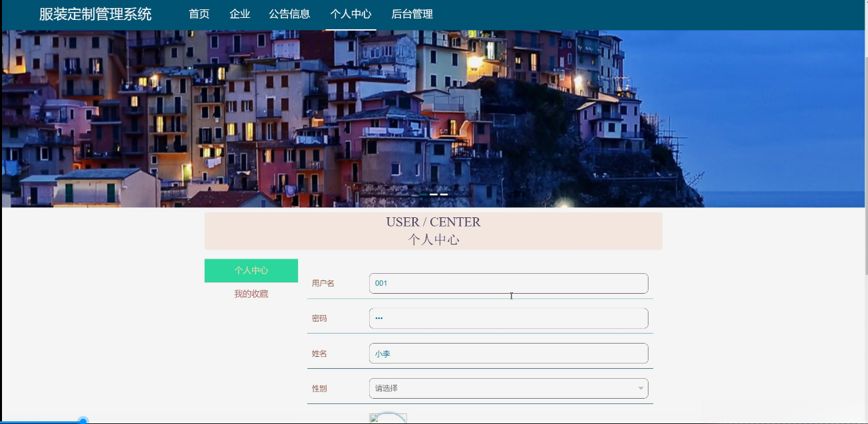The image size is (868, 424).
Task: Click the avatar image upload thumbnail
Action: coord(388,419)
